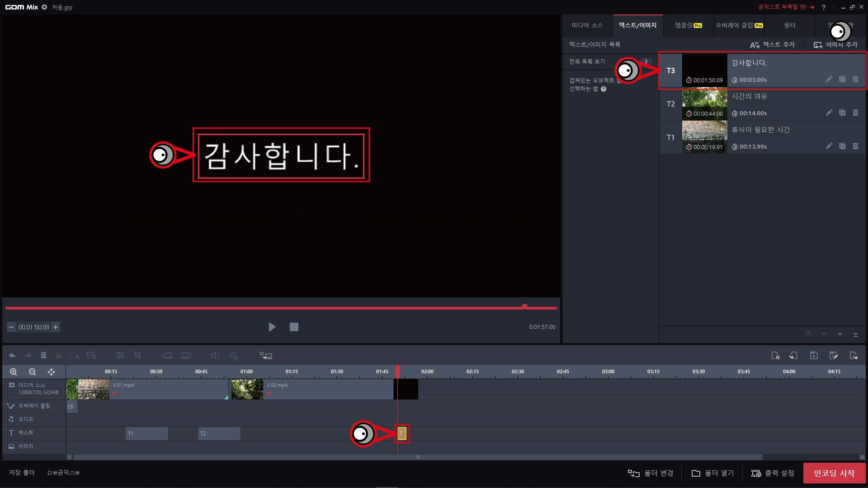Click the timeline zoom out magnifier
The width and height of the screenshot is (868, 488).
32,372
